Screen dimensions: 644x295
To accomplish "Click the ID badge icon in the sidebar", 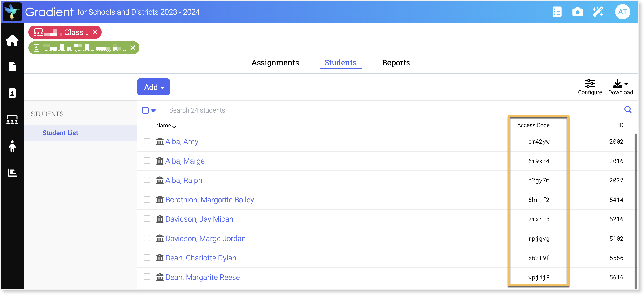I will (12, 93).
